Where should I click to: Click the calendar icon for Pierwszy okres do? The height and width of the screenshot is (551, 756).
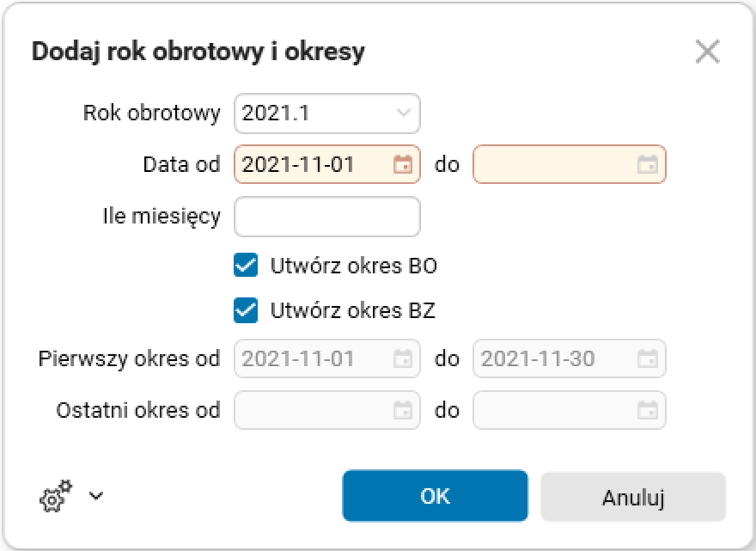pyautogui.click(x=647, y=358)
